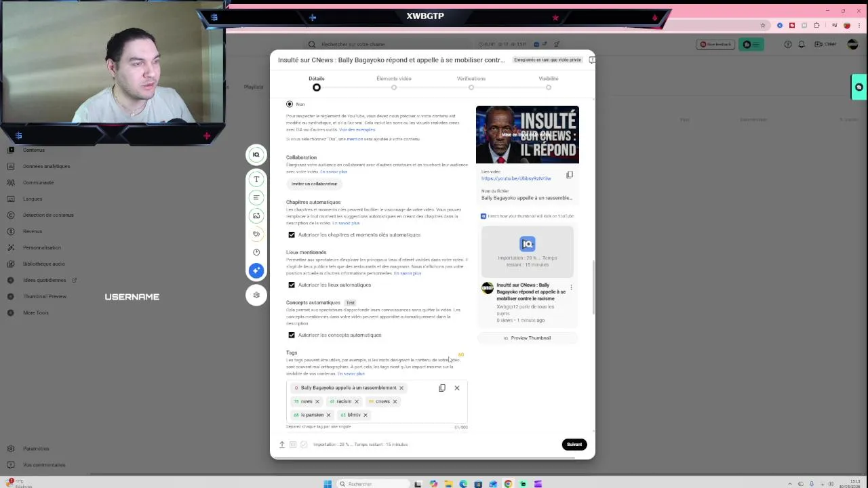868x488 pixels.
Task: Open Microsoft Edge from the taskbar
Action: [463, 484]
